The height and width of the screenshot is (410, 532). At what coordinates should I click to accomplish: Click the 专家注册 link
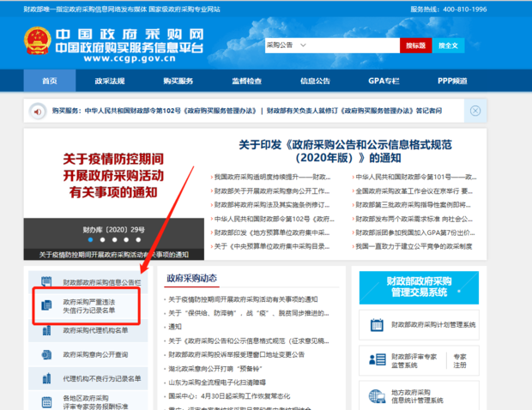460,361
